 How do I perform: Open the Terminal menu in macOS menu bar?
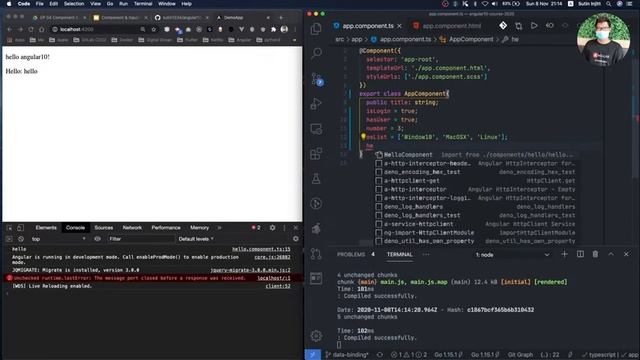point(143,4)
